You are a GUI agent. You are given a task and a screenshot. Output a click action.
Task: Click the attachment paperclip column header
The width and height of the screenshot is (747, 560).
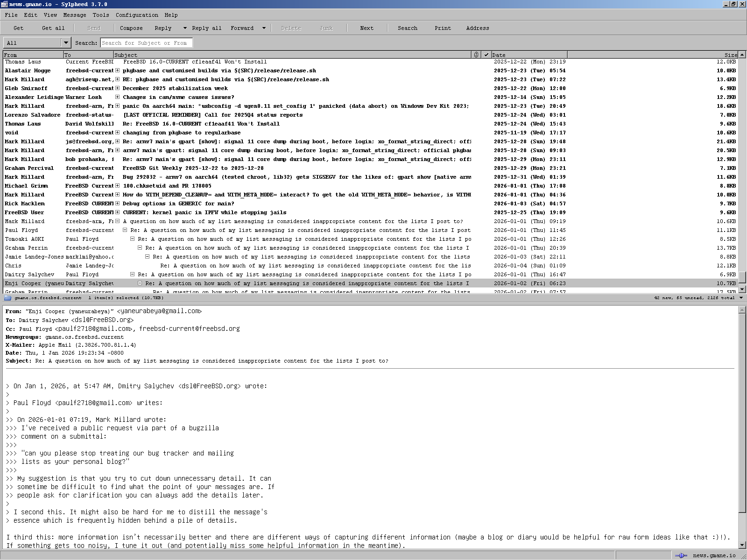click(476, 55)
